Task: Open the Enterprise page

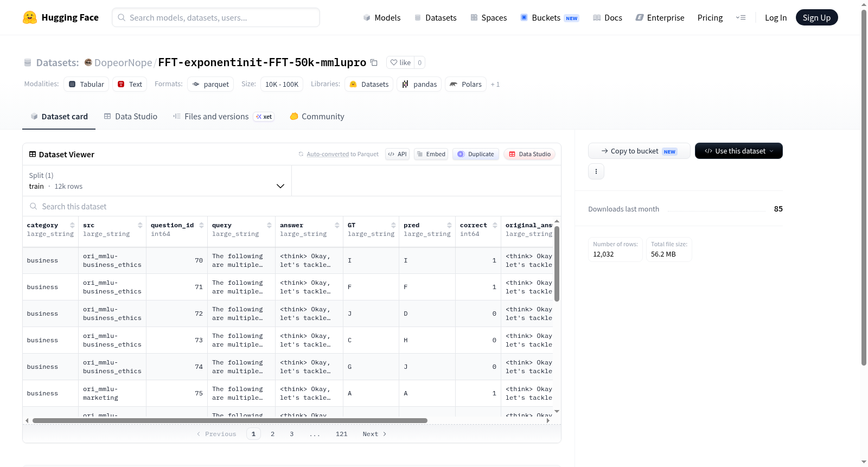Action: tap(660, 17)
